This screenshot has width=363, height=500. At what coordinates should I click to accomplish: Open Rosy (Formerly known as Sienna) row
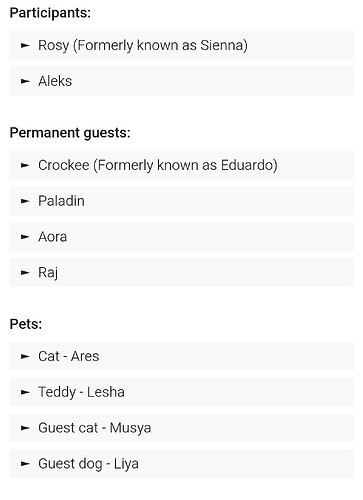(x=181, y=45)
